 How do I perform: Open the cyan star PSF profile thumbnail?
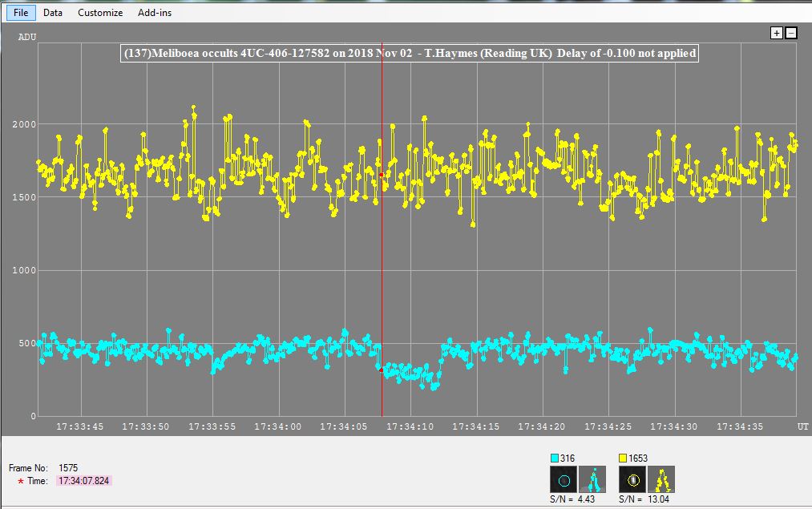point(592,479)
